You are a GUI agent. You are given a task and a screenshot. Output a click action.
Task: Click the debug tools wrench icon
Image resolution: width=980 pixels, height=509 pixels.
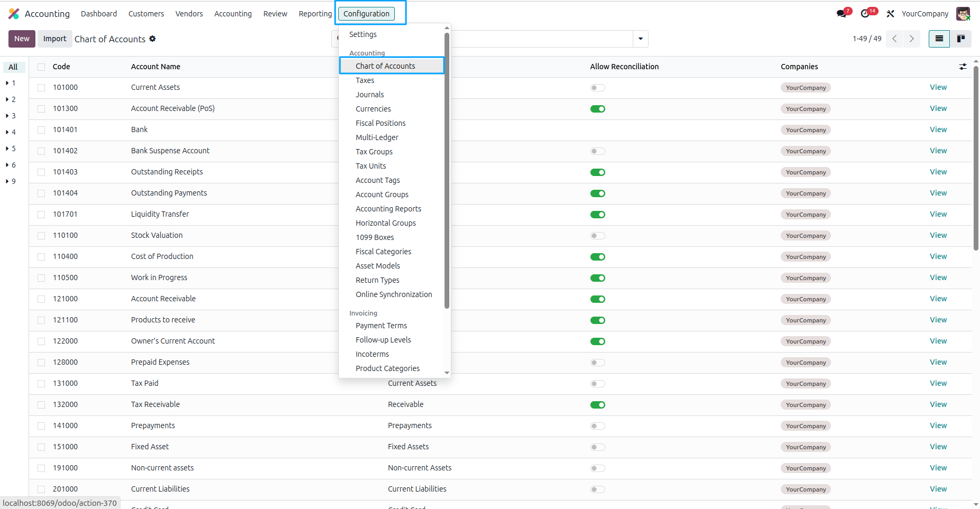tap(891, 14)
